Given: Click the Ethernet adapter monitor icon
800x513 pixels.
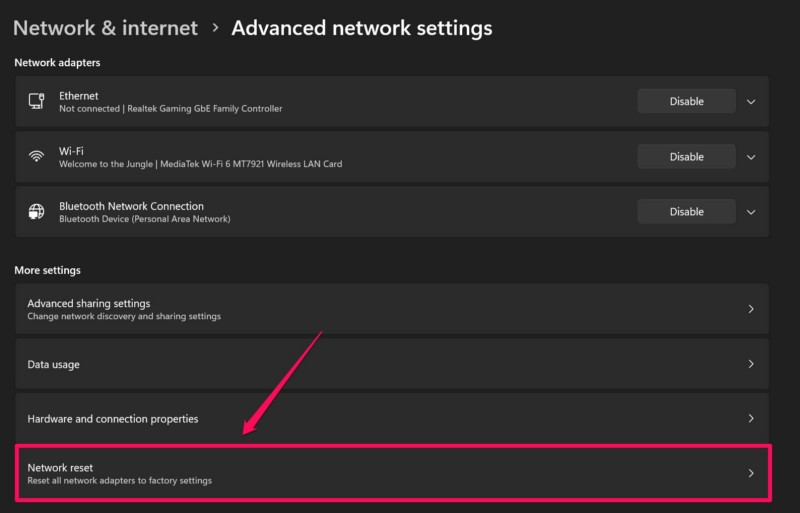Looking at the screenshot, I should (x=37, y=101).
